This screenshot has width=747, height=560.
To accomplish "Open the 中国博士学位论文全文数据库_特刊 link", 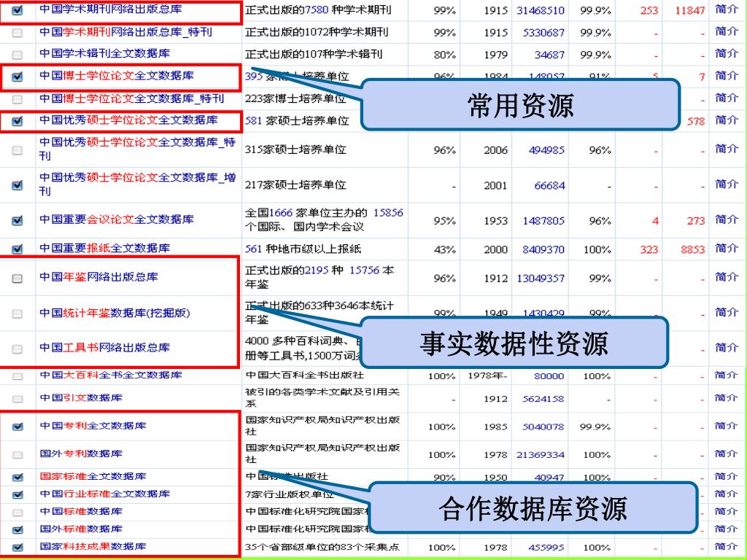I will coord(131,98).
